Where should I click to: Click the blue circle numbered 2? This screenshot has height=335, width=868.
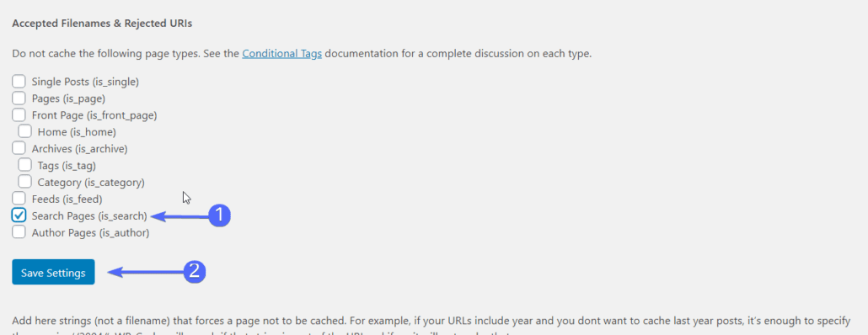[195, 271]
